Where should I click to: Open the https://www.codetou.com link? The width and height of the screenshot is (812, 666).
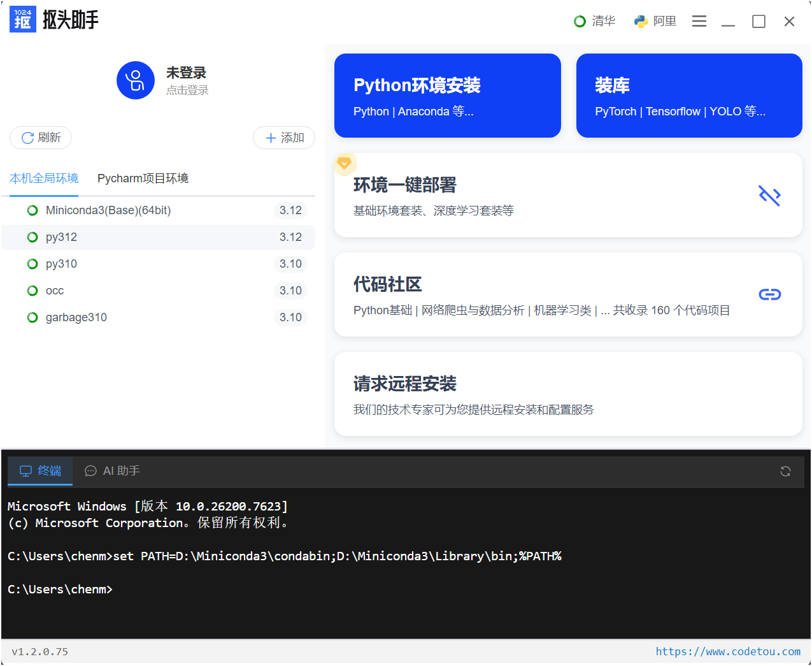click(728, 651)
